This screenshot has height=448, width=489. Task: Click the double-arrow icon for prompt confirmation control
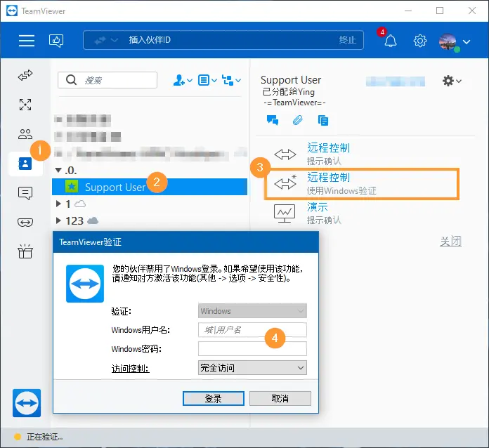[285, 154]
